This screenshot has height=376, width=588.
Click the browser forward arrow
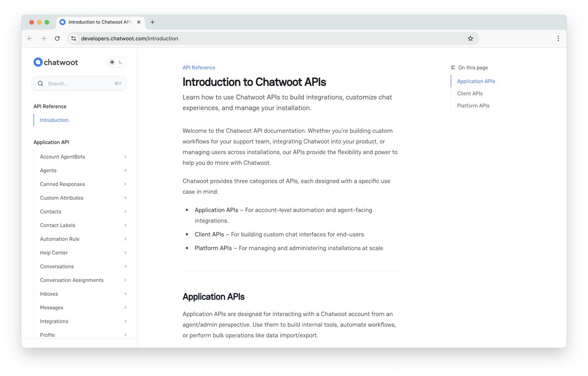coord(44,39)
